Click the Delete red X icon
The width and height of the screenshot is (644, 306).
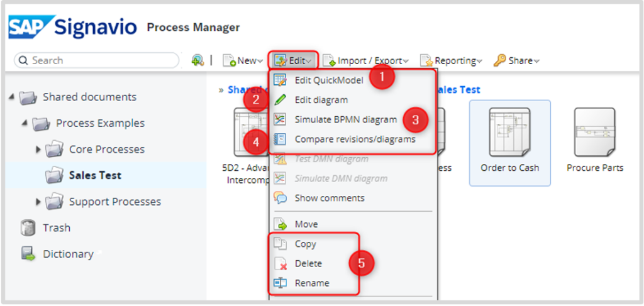(280, 263)
